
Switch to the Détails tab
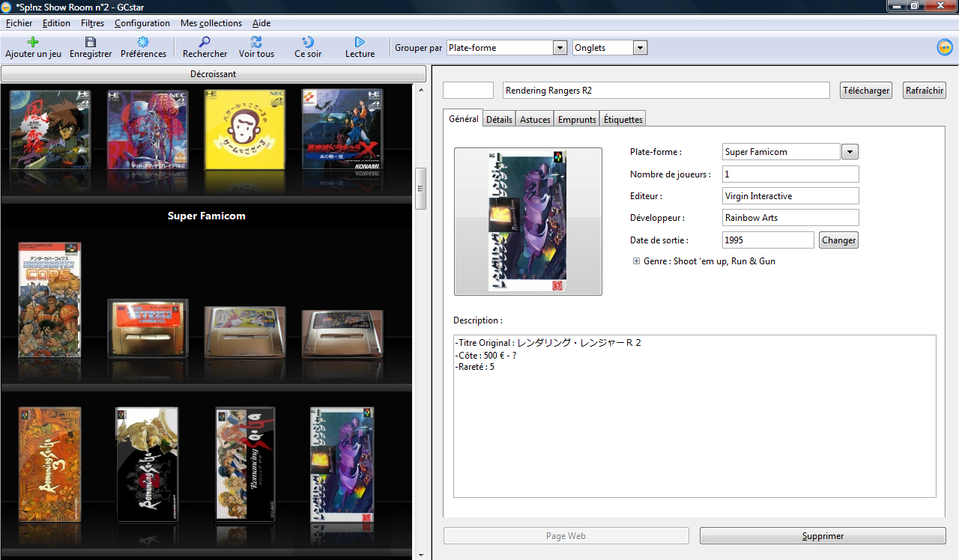499,119
